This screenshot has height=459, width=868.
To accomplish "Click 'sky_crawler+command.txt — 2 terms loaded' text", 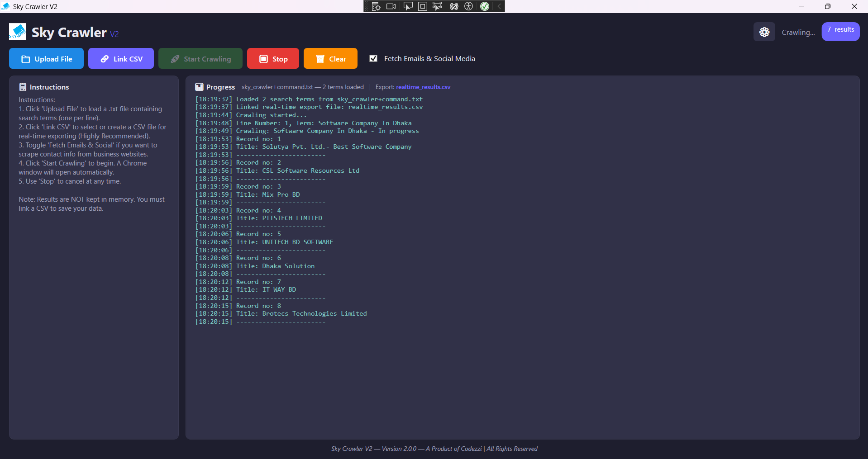I will coord(303,87).
